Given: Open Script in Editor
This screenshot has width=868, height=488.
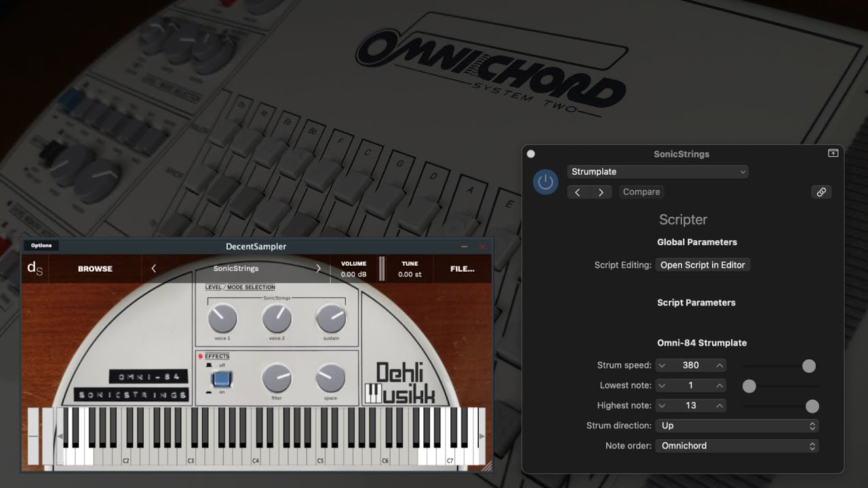Looking at the screenshot, I should pyautogui.click(x=703, y=265).
